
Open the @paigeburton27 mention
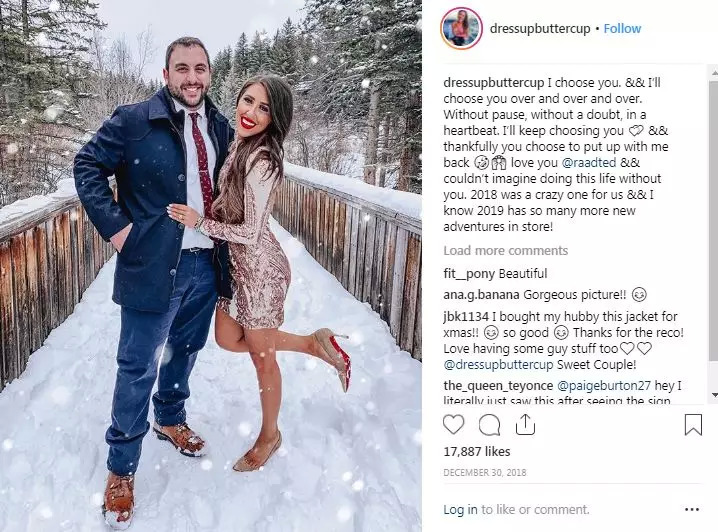click(x=604, y=385)
